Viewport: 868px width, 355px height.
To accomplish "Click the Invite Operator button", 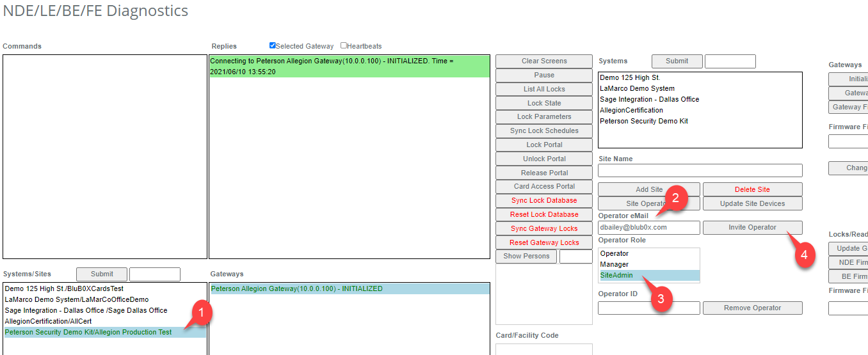I will [752, 228].
